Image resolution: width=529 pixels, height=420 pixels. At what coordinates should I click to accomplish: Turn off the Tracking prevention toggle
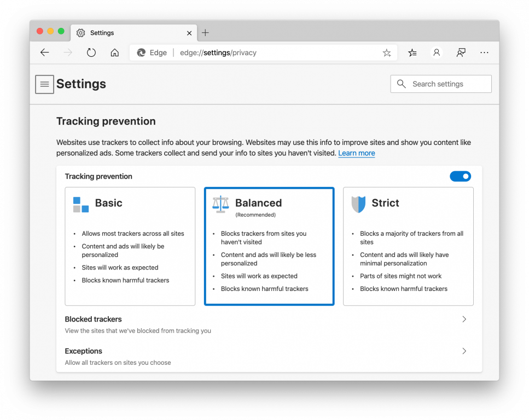point(460,176)
